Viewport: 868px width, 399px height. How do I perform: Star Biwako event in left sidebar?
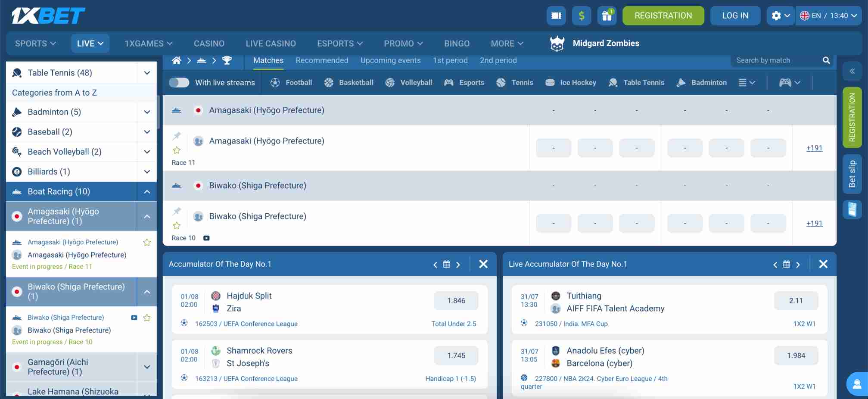tap(147, 318)
